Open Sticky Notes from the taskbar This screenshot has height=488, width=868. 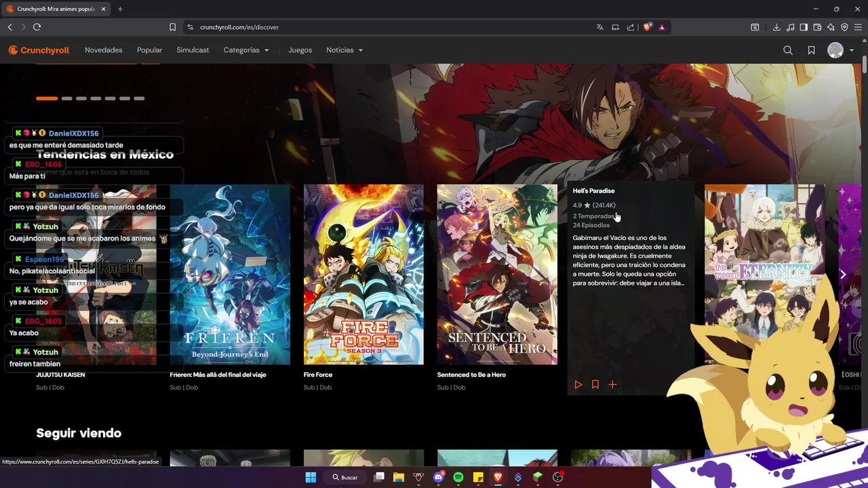tap(478, 477)
